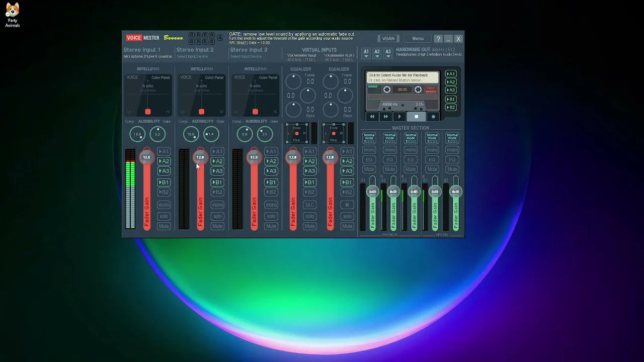The image size is (644, 362).
Task: Click to select audio file for playback
Action: [x=402, y=77]
